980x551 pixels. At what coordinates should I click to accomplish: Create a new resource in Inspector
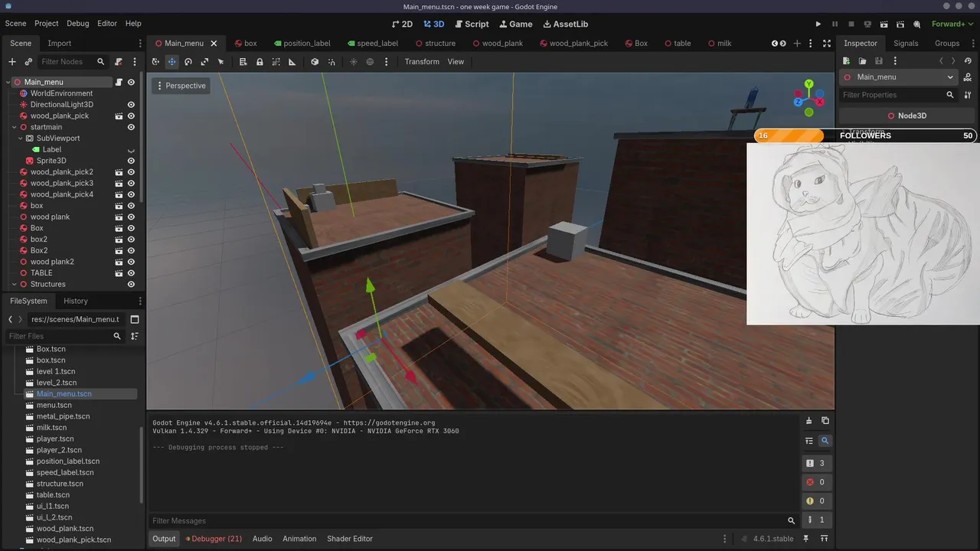click(847, 60)
